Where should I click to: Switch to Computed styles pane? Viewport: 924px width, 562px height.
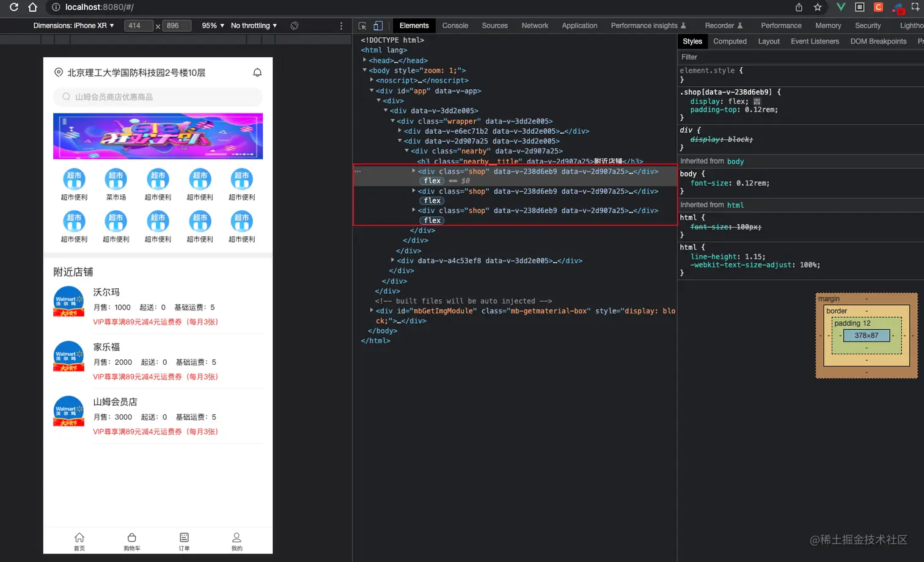(x=730, y=42)
